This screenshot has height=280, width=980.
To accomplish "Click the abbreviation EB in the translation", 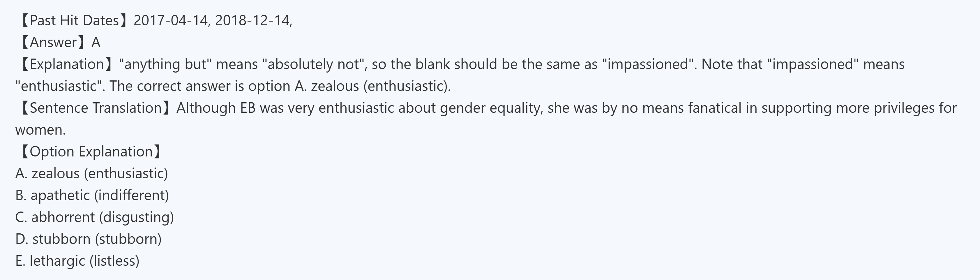I will click(x=248, y=108).
